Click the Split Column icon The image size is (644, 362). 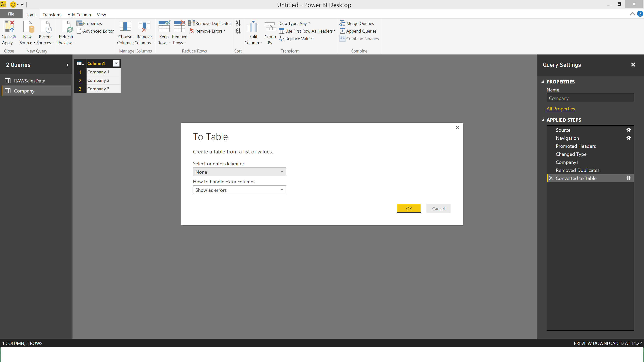(253, 27)
